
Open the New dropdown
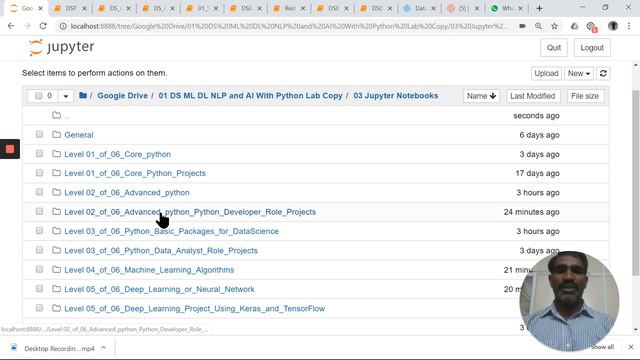coord(579,73)
